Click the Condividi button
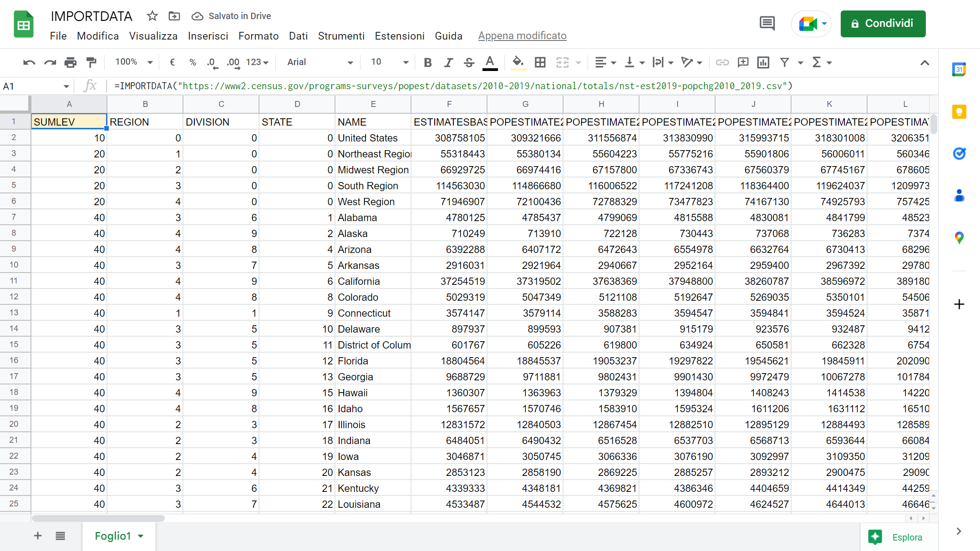Viewport: 980px width, 551px height. click(x=883, y=23)
